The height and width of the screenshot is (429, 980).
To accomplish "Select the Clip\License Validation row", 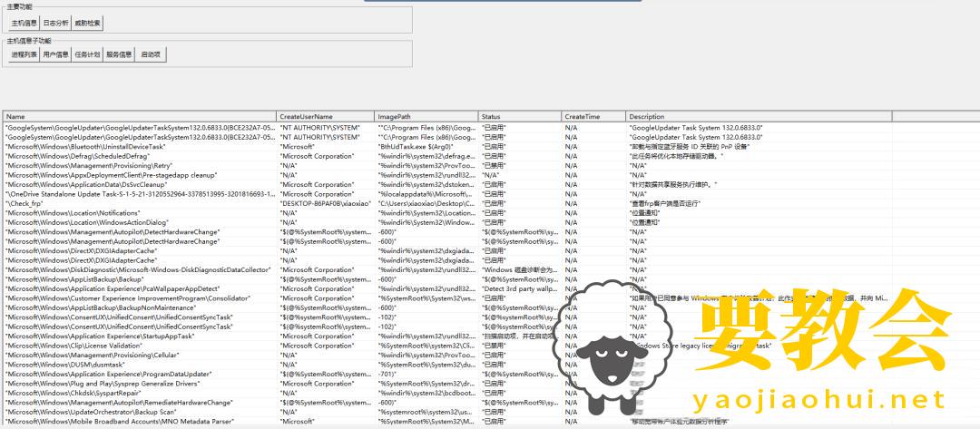I will [x=447, y=346].
